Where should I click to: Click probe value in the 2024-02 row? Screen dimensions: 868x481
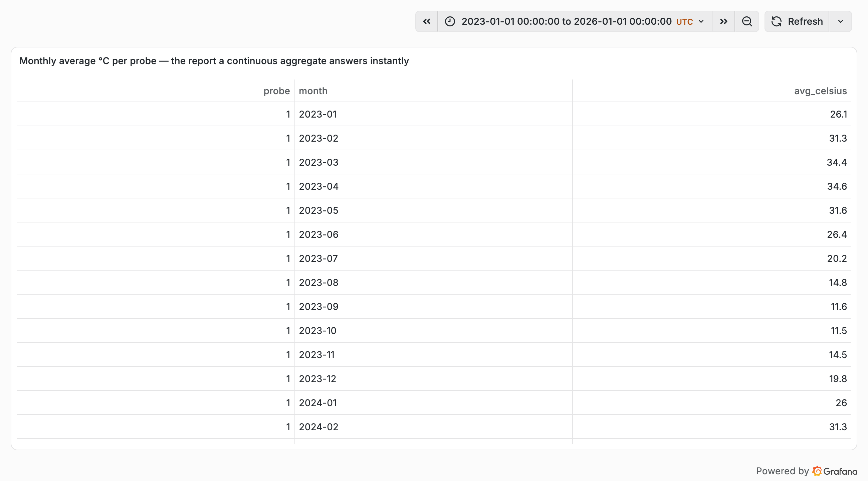click(288, 427)
